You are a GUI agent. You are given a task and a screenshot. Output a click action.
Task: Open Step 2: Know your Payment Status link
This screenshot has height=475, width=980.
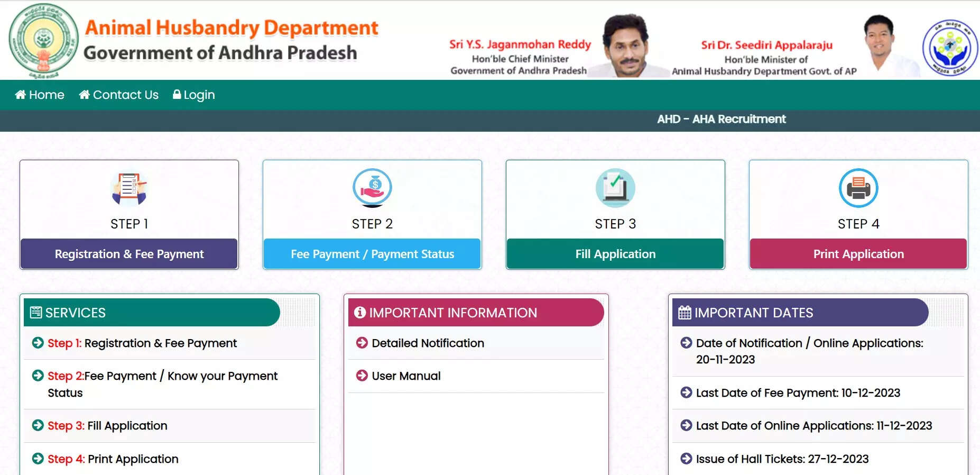point(162,384)
